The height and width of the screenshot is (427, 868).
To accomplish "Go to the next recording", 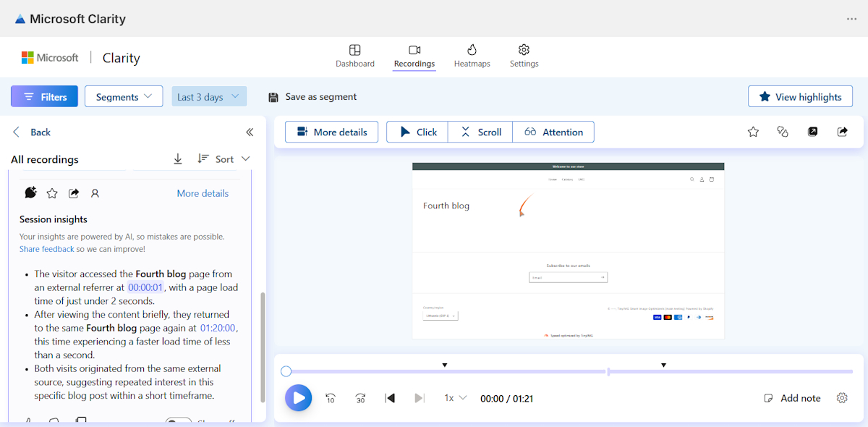I will pos(419,398).
